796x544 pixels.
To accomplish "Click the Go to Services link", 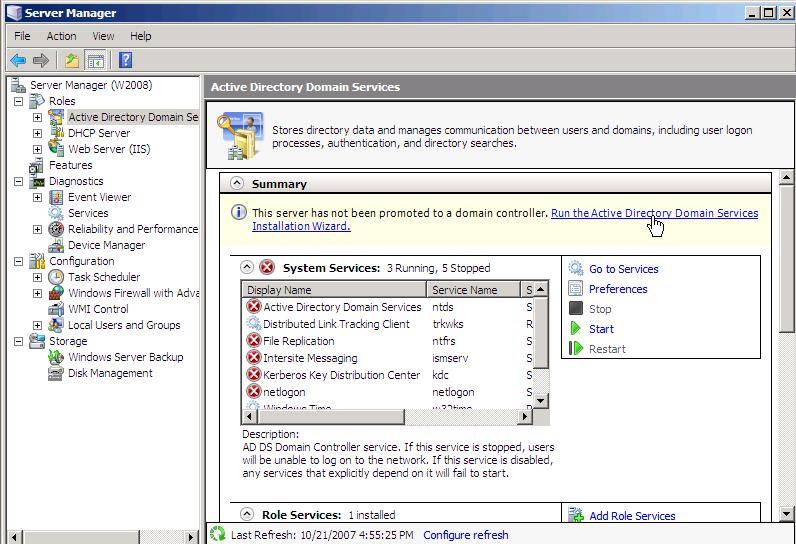I will point(623,269).
